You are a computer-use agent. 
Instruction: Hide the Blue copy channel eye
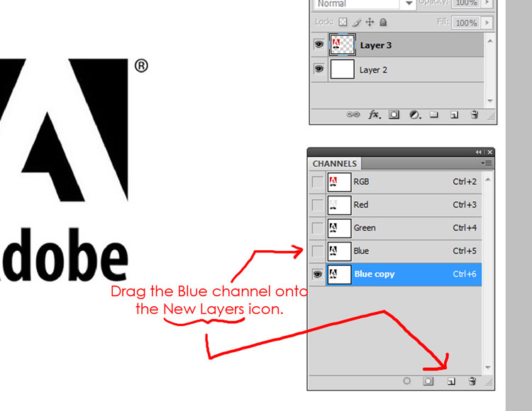click(x=318, y=274)
